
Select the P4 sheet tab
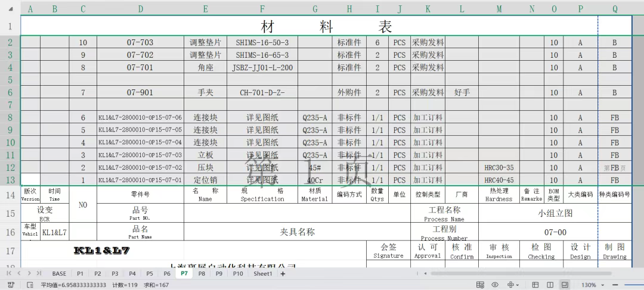tap(132, 273)
